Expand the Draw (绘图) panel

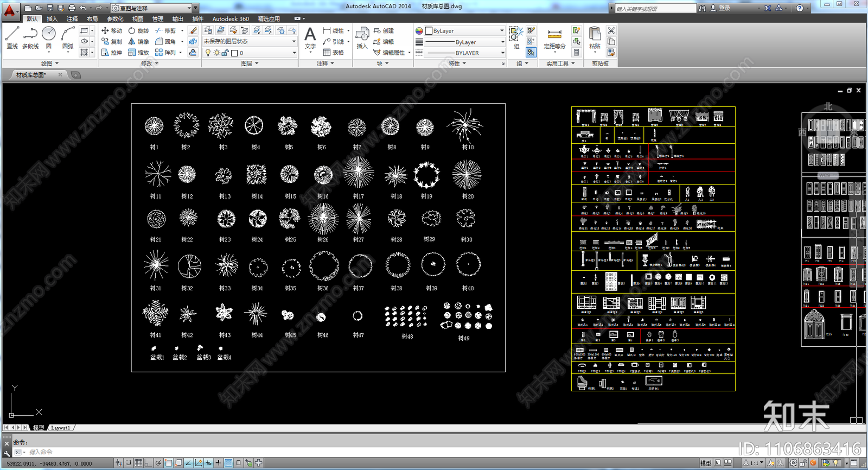click(x=49, y=63)
